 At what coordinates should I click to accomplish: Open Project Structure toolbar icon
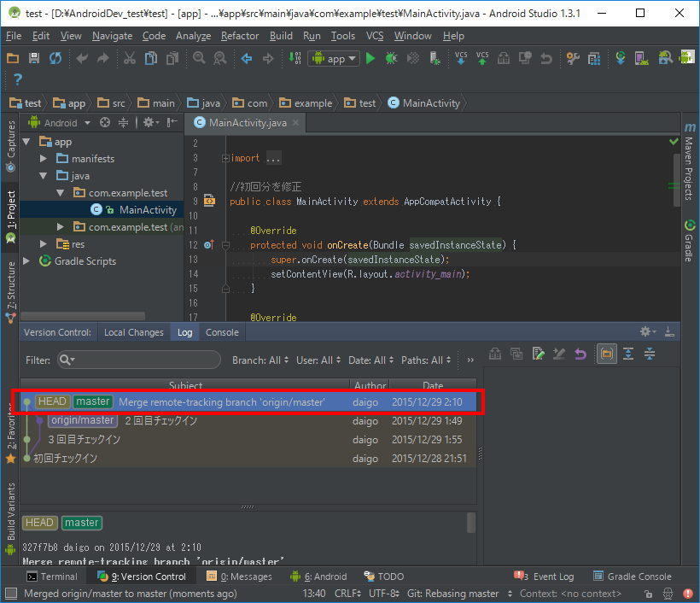click(594, 58)
